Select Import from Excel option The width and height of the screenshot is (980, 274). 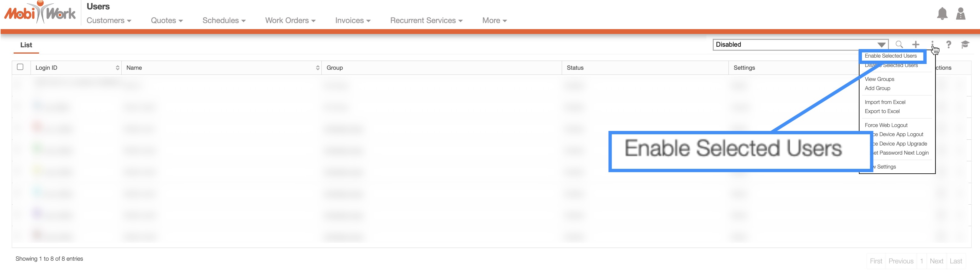coord(885,102)
